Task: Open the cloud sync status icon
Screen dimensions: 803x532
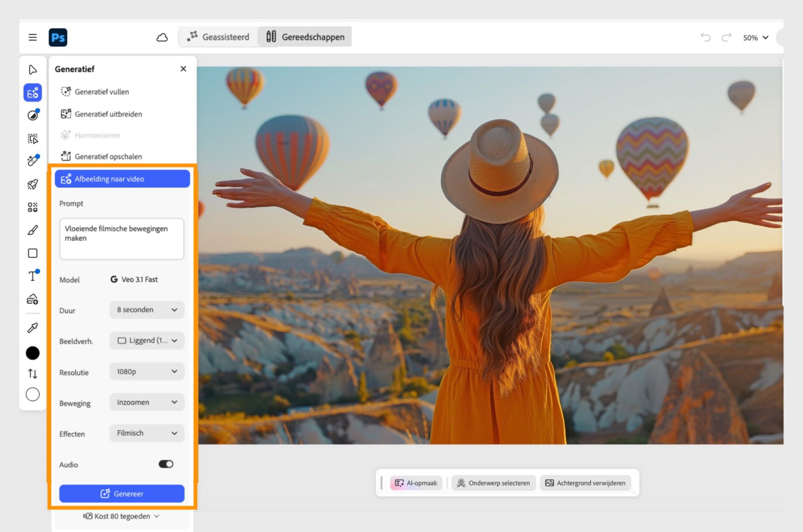Action: click(x=162, y=37)
